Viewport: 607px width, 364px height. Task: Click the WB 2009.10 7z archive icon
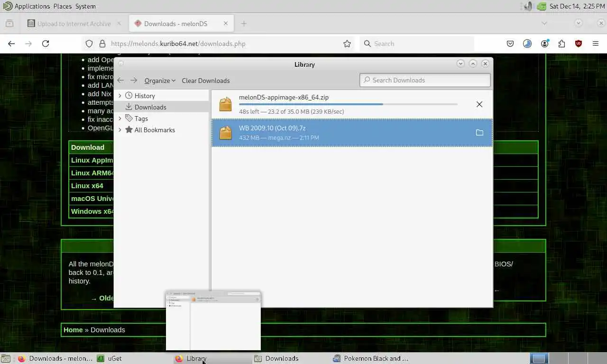pos(225,133)
